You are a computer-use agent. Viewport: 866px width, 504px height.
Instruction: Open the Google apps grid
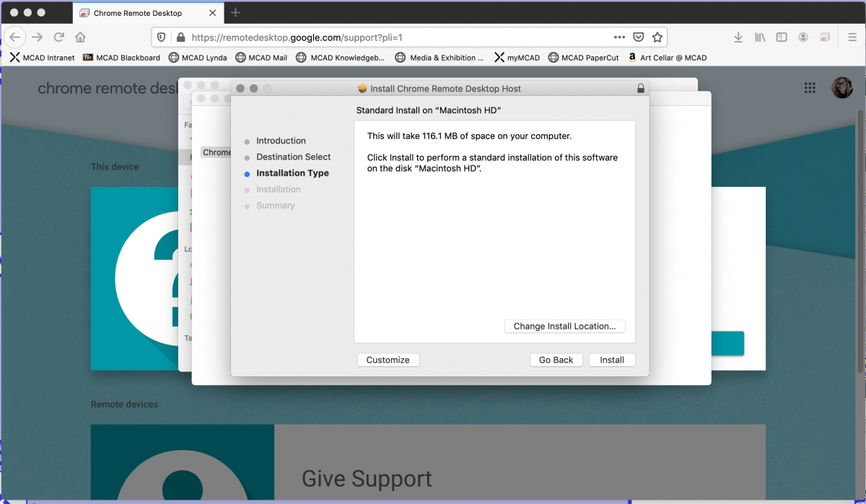click(810, 88)
